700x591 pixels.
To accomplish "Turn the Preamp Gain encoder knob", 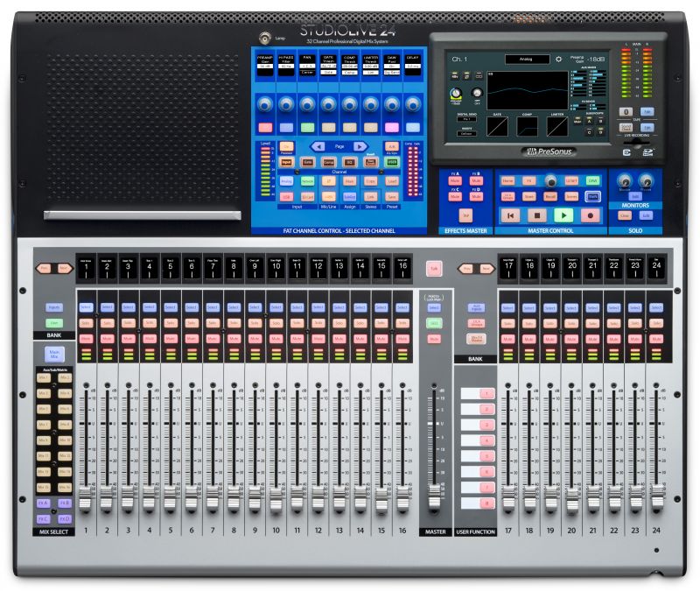I will [x=265, y=104].
